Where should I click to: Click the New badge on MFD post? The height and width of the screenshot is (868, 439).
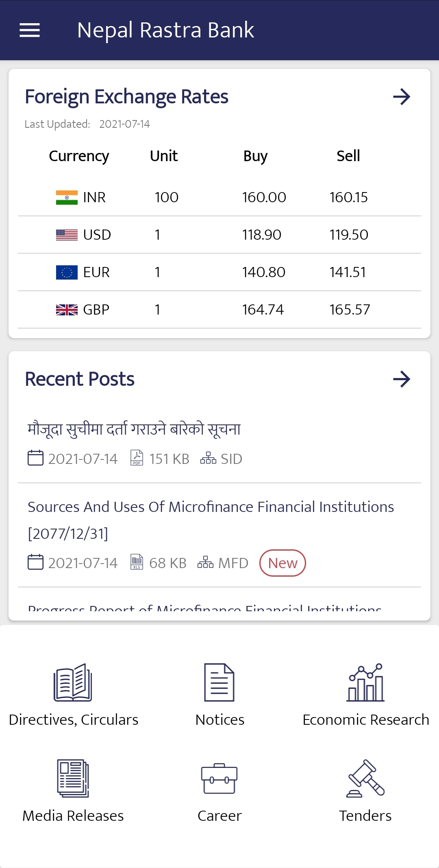pos(283,563)
